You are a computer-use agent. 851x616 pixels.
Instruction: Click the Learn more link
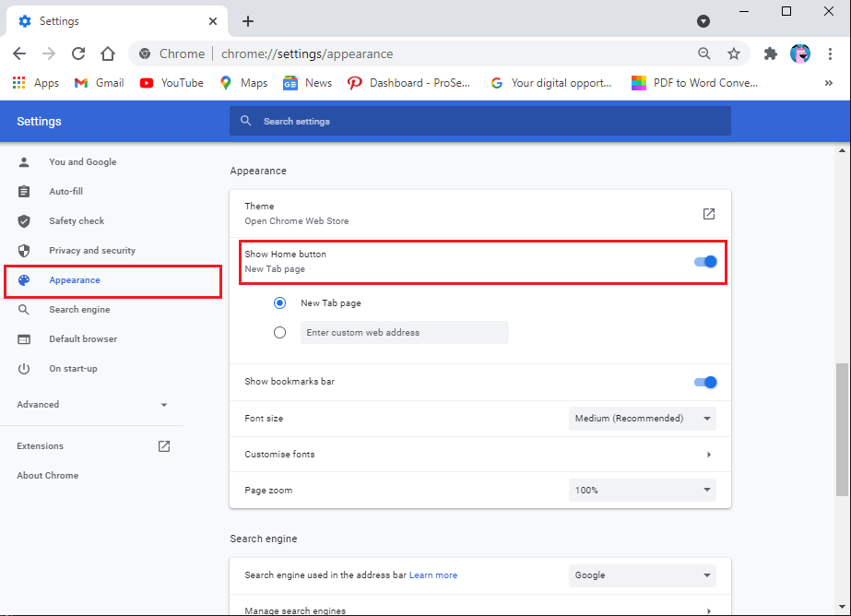pos(433,575)
